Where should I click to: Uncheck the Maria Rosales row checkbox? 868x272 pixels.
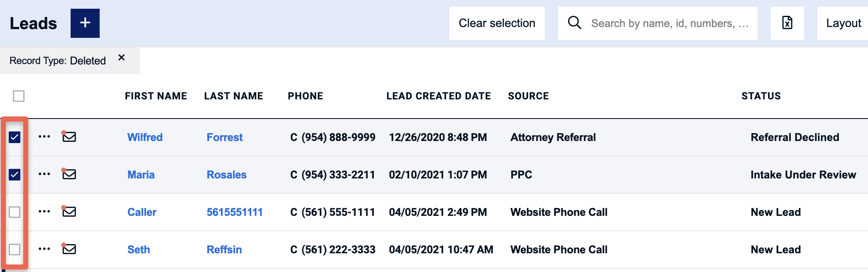[15, 175]
